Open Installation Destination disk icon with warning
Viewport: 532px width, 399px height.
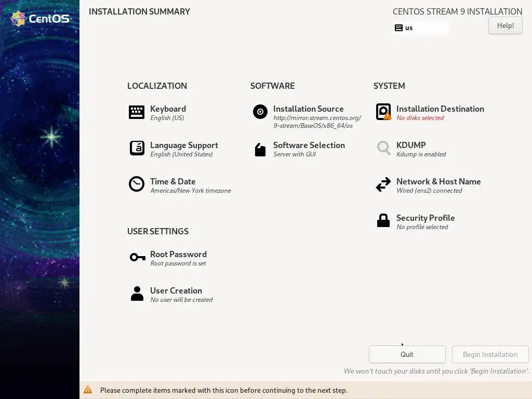[x=383, y=112]
